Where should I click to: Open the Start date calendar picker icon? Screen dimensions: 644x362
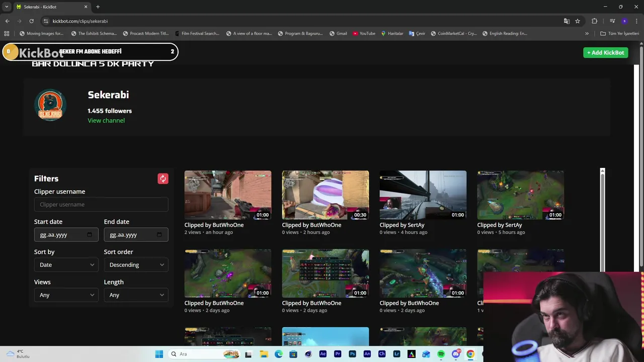[x=89, y=235]
